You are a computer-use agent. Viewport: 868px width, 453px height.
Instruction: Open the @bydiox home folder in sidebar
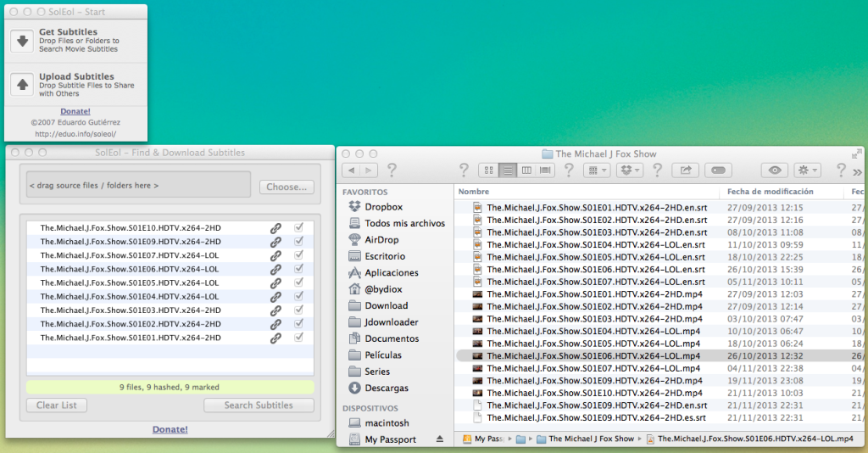[375, 289]
